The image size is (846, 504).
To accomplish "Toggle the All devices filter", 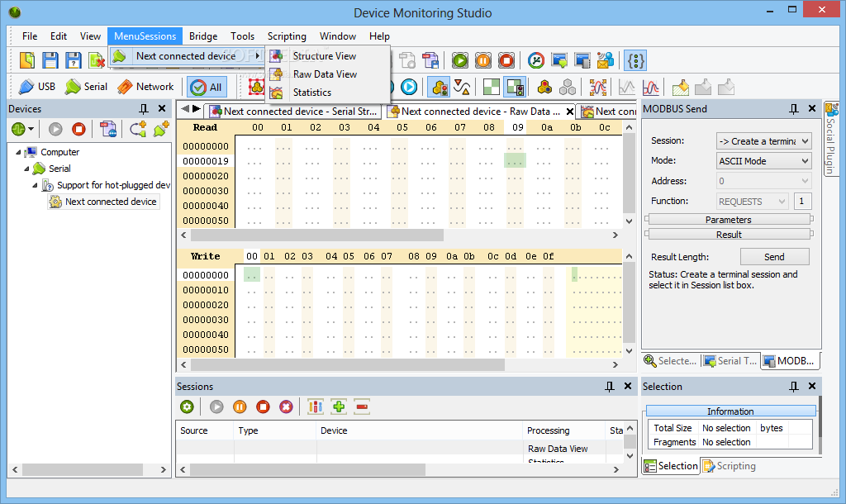I will (207, 87).
